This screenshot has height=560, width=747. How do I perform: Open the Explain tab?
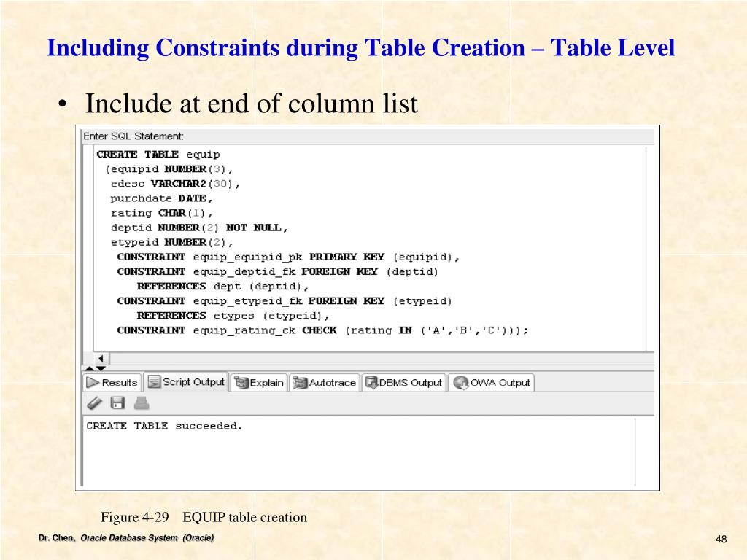click(x=259, y=382)
